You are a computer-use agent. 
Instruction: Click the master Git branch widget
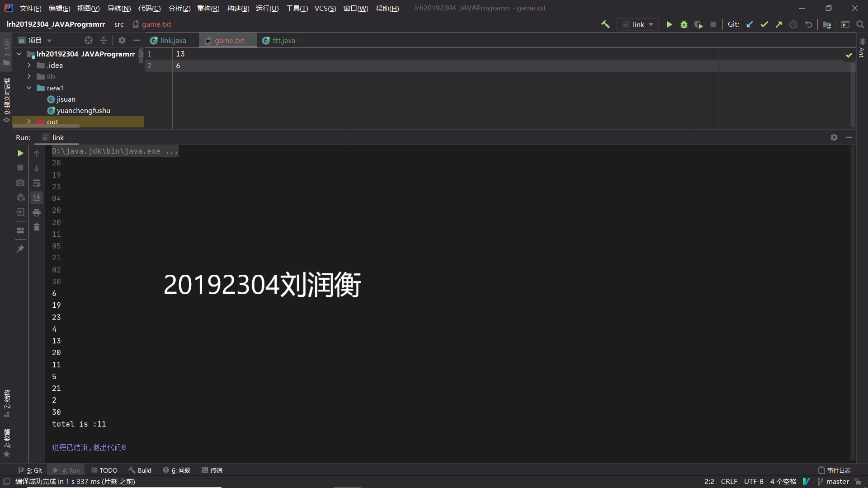(833, 482)
